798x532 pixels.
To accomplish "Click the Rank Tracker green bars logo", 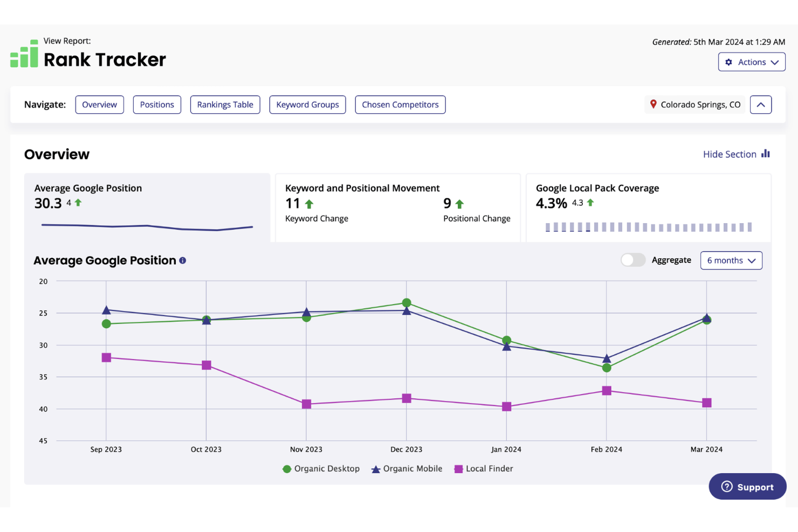I will click(x=24, y=53).
